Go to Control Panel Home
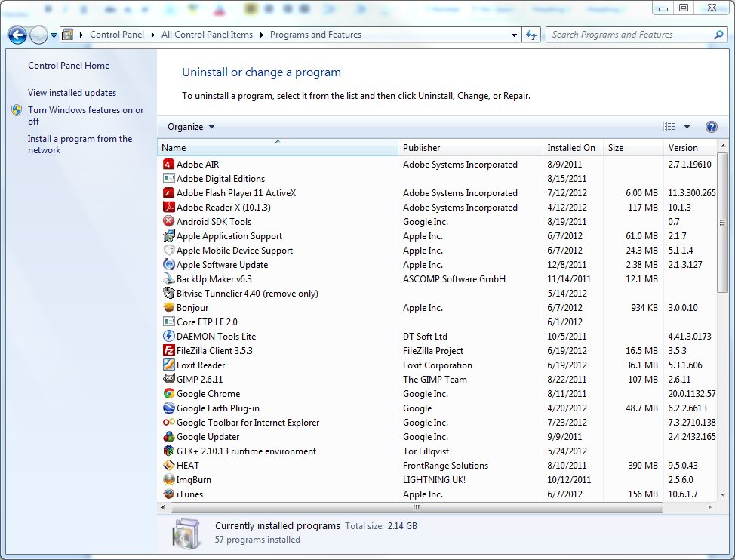Screen dimensions: 735x560 (x=69, y=66)
